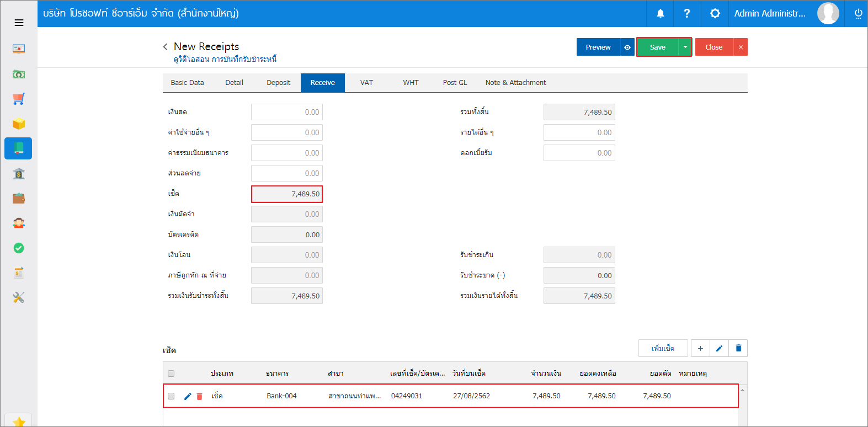Open help question mark
The image size is (868, 427).
click(687, 13)
